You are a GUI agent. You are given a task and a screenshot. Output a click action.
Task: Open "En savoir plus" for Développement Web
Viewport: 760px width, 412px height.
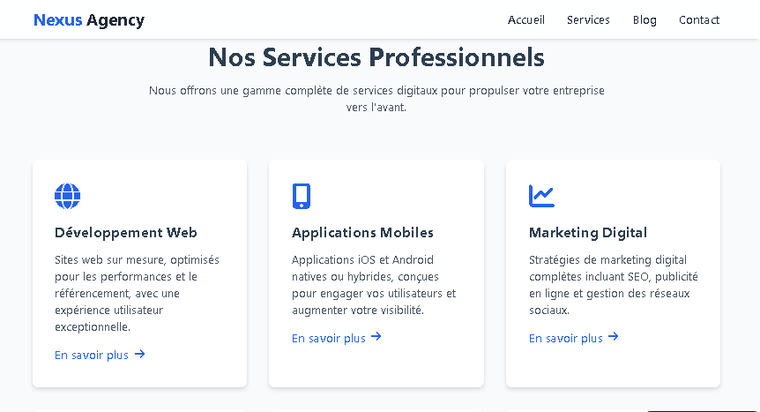(x=92, y=355)
